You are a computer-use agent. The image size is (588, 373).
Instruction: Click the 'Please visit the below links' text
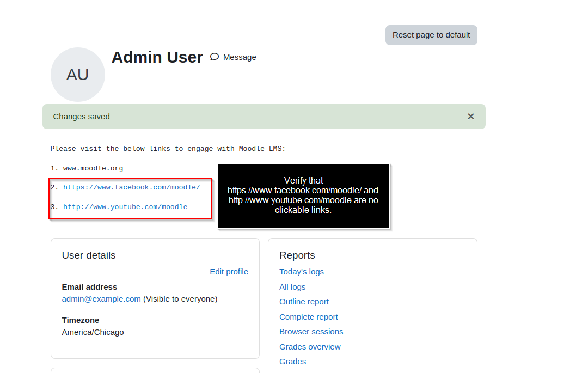(x=168, y=149)
